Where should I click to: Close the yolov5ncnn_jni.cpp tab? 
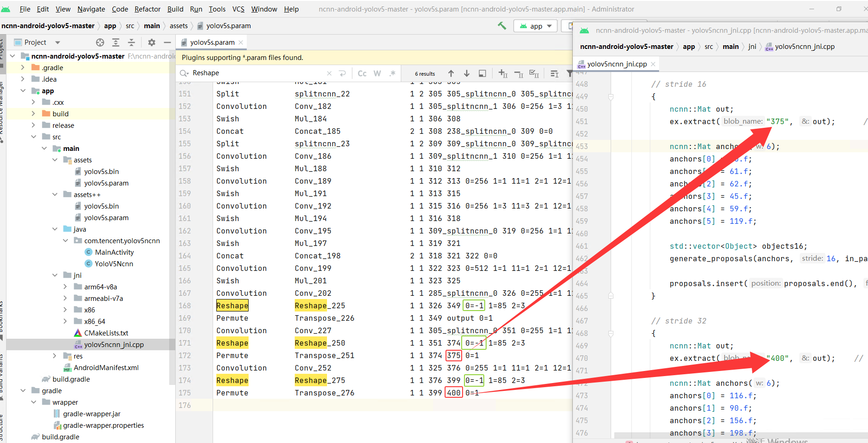653,64
